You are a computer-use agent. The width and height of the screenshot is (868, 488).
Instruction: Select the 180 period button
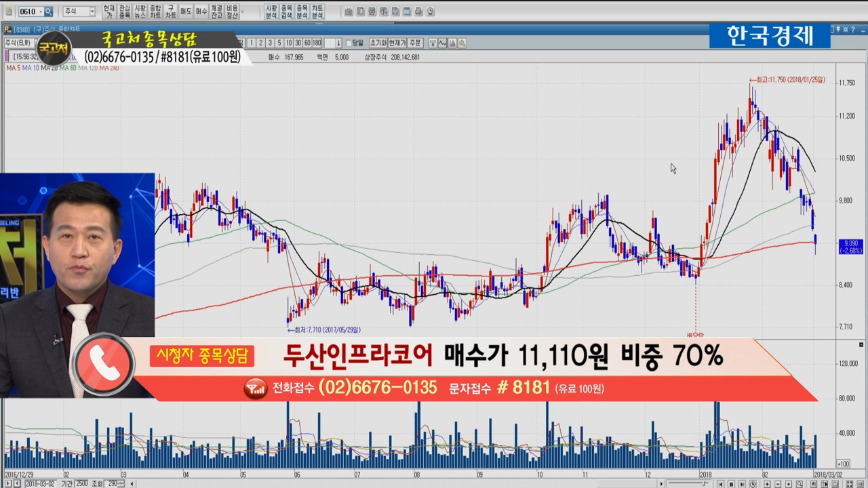click(x=317, y=43)
